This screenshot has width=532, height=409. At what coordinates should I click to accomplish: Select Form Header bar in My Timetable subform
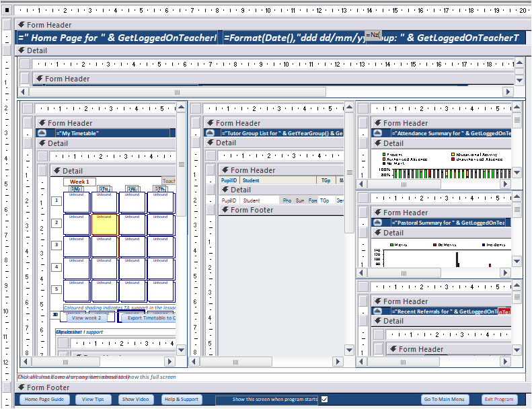pyautogui.click(x=106, y=123)
